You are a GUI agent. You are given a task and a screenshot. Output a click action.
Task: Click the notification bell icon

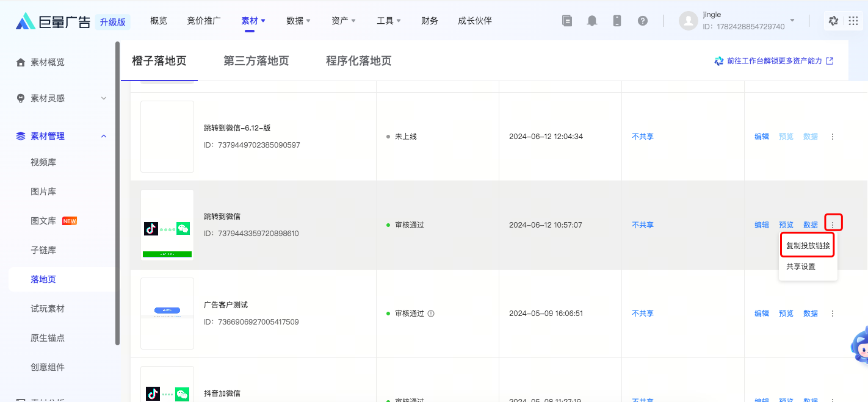coord(591,21)
